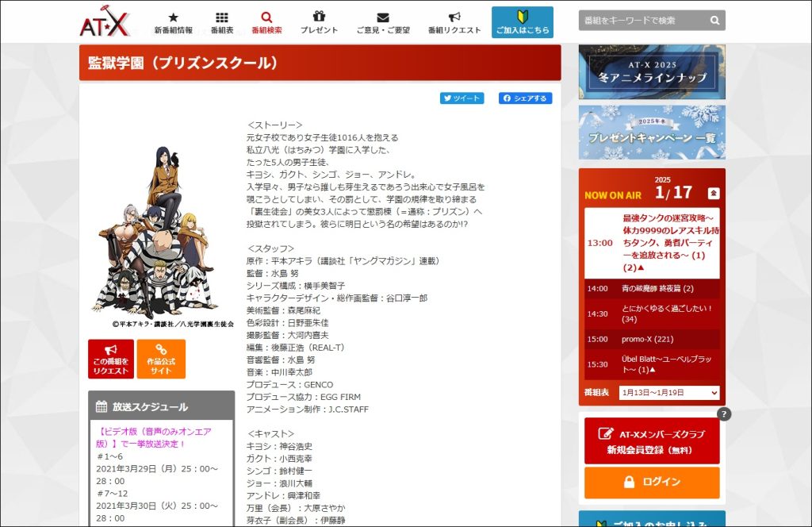The image size is (812, 527).
Task: Click the 2021年3月30日（火）schedule entry
Action: (157, 512)
